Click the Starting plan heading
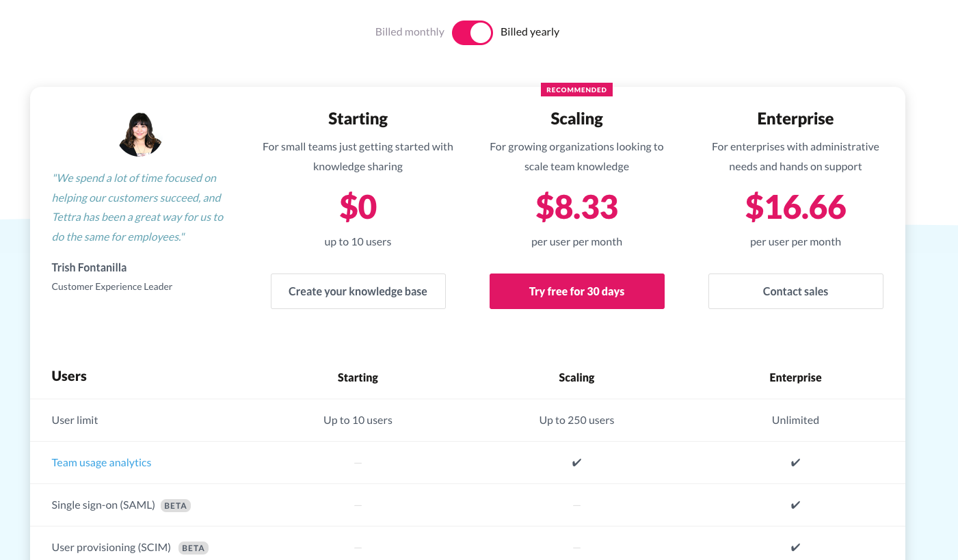Viewport: 958px width, 560px height. 358,119
